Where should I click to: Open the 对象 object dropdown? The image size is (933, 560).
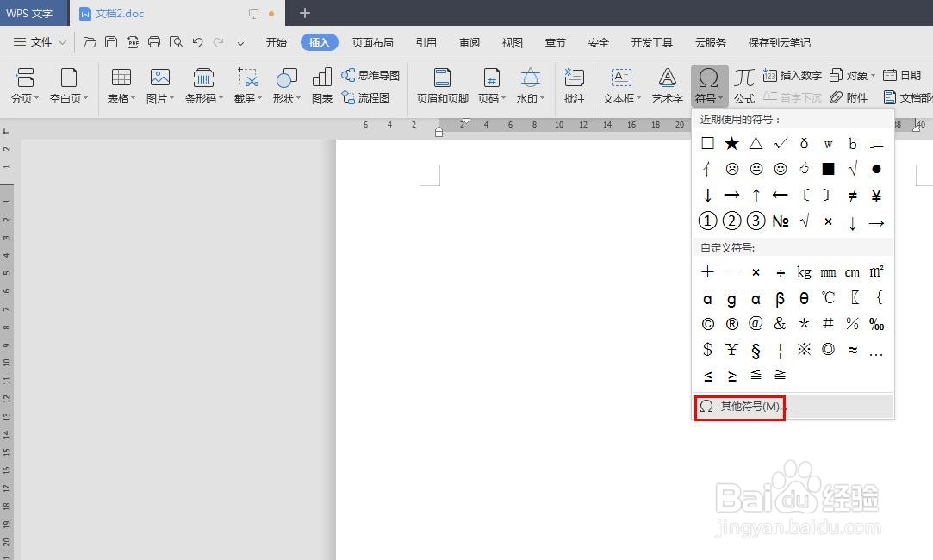click(x=852, y=75)
